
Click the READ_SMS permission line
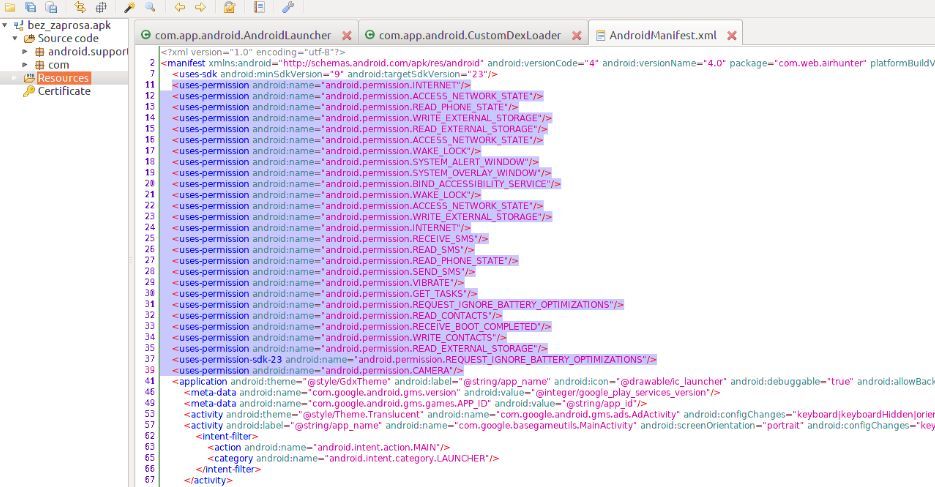[323, 250]
